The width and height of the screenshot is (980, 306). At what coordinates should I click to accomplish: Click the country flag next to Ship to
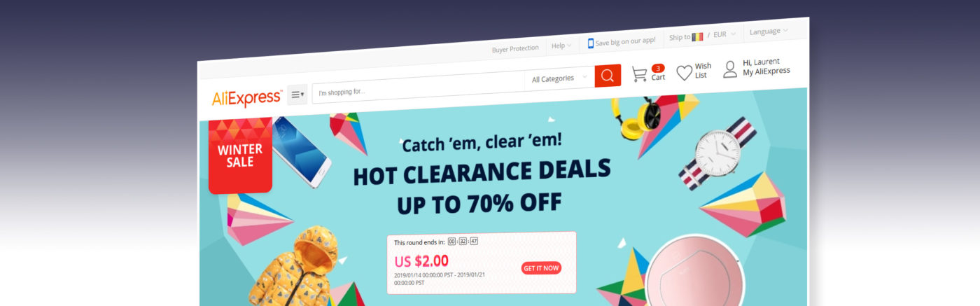pyautogui.click(x=697, y=36)
